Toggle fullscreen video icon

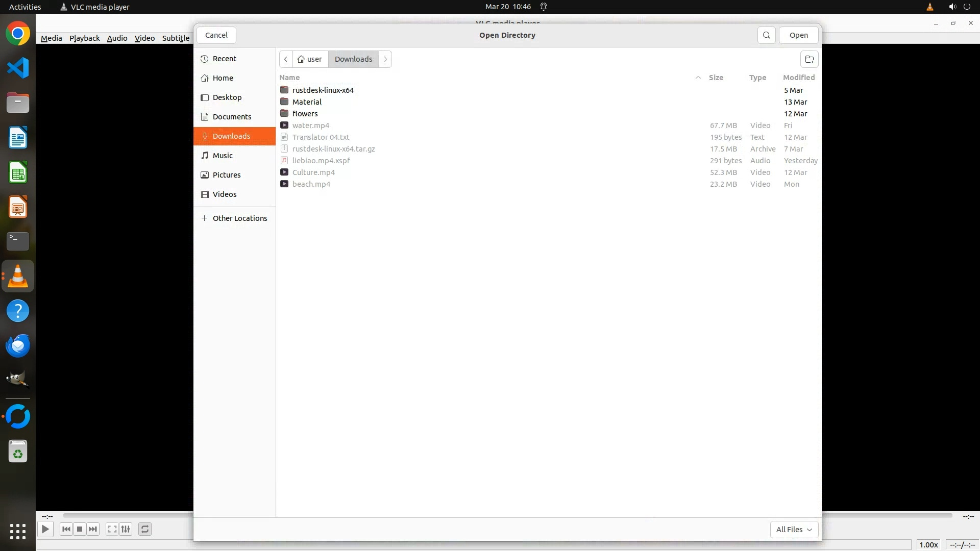[x=112, y=529]
